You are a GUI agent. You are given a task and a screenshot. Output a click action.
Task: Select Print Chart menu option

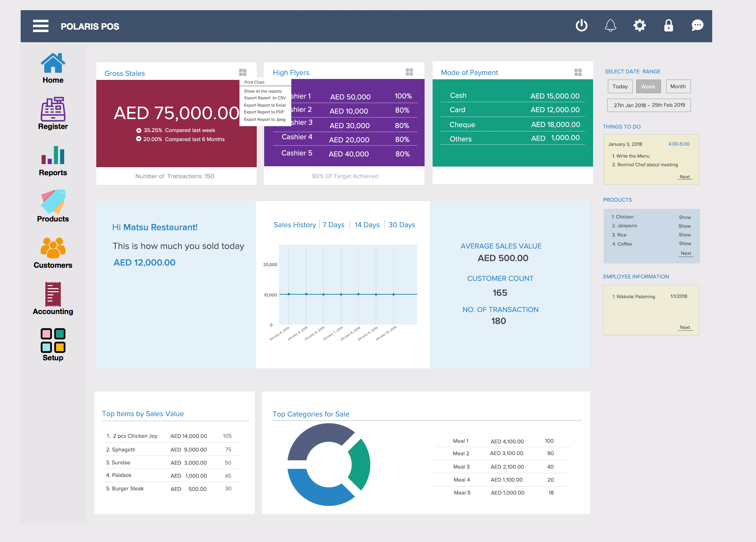click(254, 82)
